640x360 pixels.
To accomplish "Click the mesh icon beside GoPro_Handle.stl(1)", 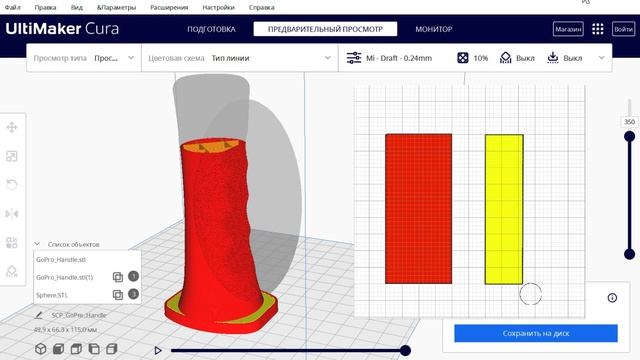I will pos(118,277).
